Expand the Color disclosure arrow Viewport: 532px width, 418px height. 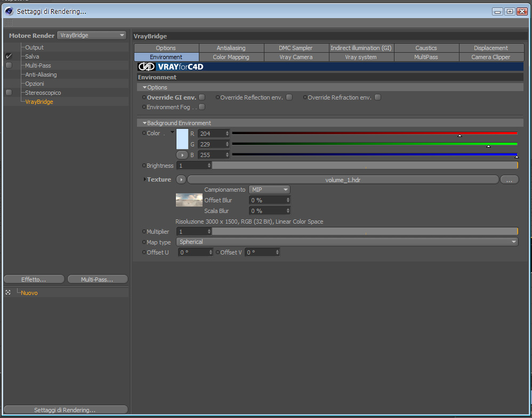click(x=172, y=132)
